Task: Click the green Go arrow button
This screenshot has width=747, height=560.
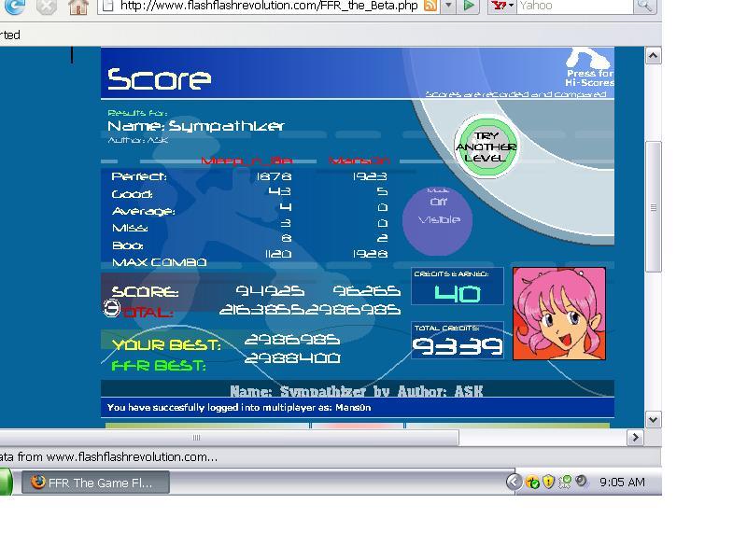Action: click(469, 6)
